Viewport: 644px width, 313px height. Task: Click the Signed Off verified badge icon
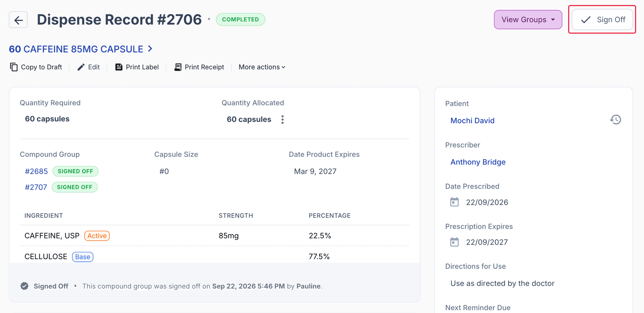(25, 286)
